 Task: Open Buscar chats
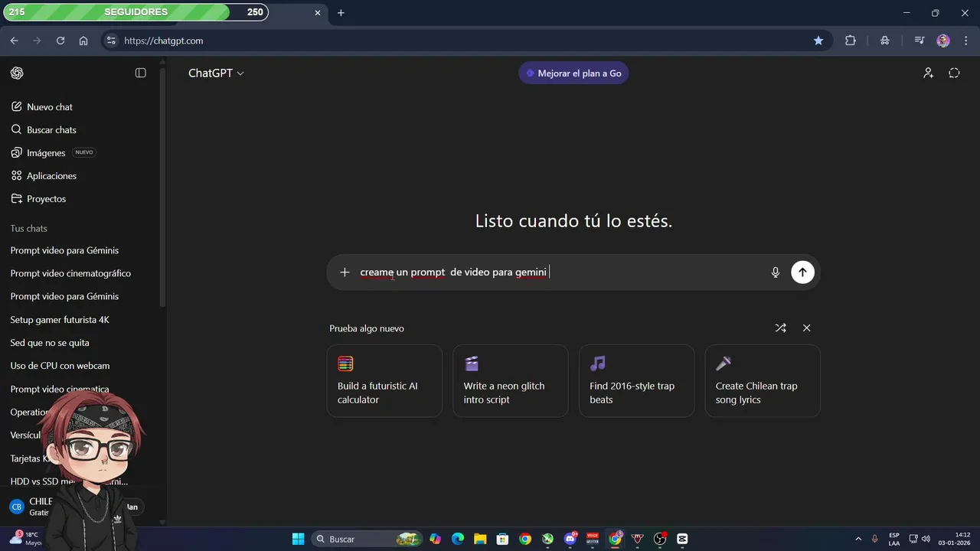coord(51,130)
